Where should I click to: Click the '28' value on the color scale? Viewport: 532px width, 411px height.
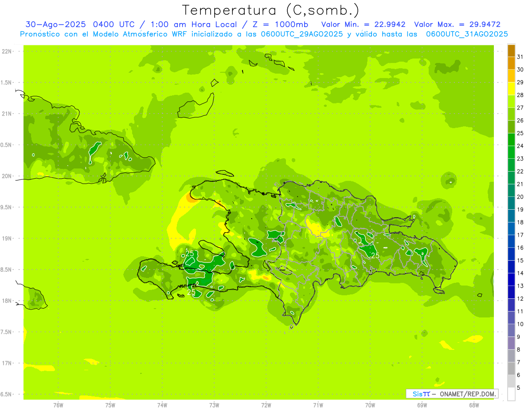[520, 95]
